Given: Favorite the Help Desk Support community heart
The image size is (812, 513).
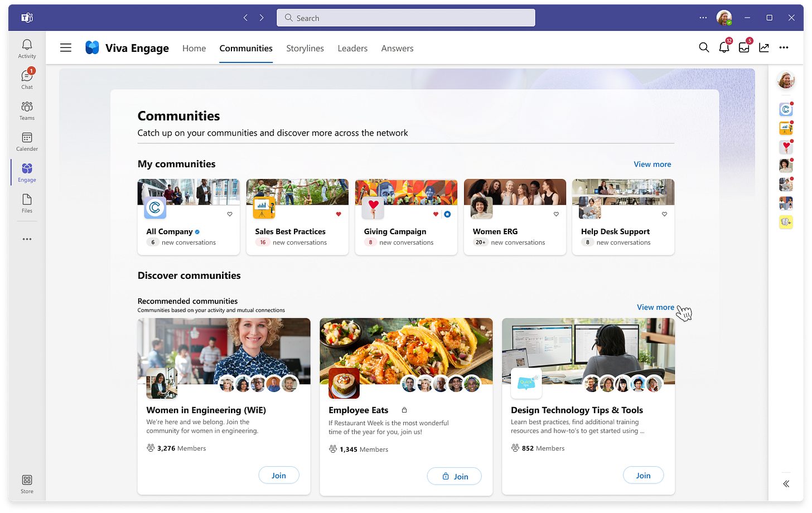Looking at the screenshot, I should point(664,214).
